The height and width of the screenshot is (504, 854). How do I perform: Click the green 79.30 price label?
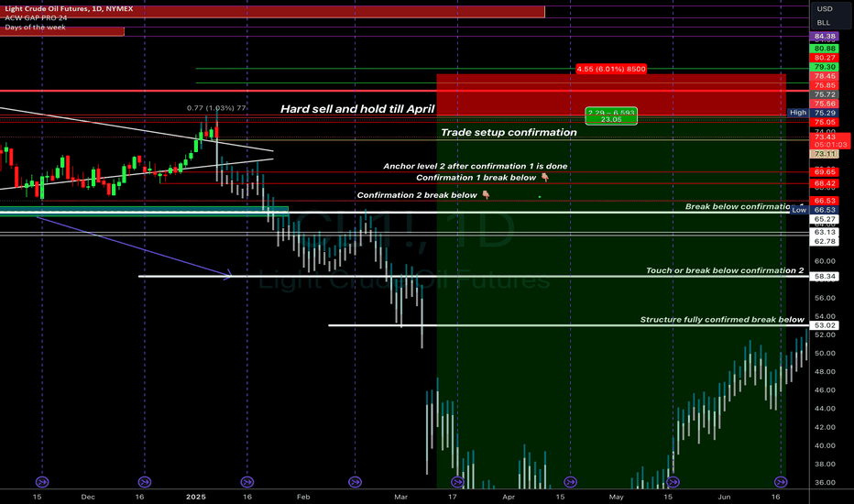825,67
